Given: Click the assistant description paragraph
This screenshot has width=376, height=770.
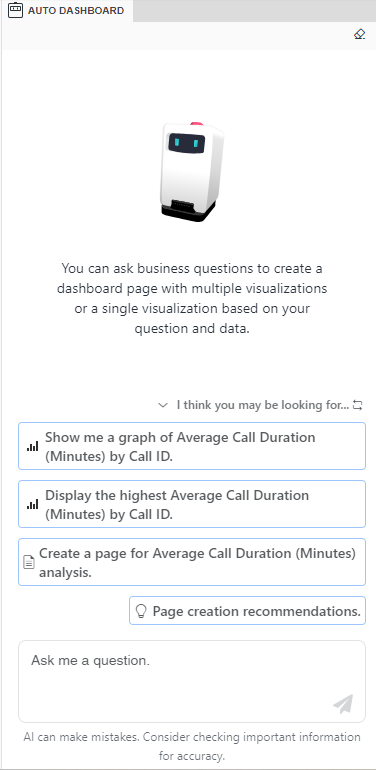Looking at the screenshot, I should [x=192, y=299].
